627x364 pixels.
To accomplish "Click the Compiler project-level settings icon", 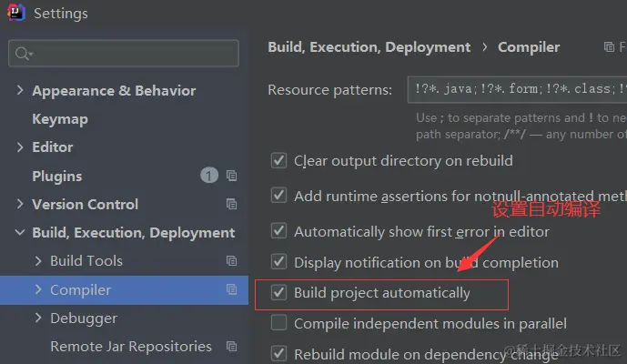I will [231, 289].
